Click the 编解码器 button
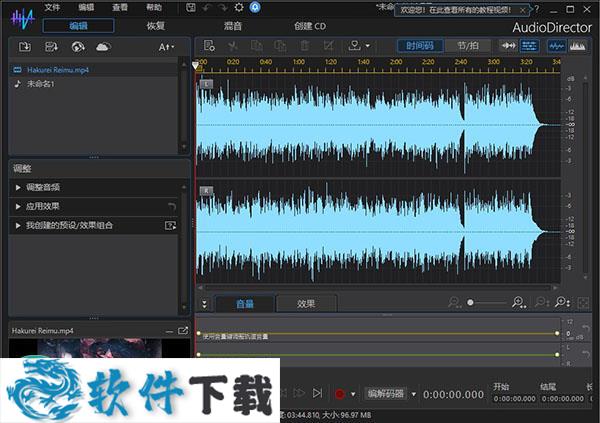 pos(386,394)
